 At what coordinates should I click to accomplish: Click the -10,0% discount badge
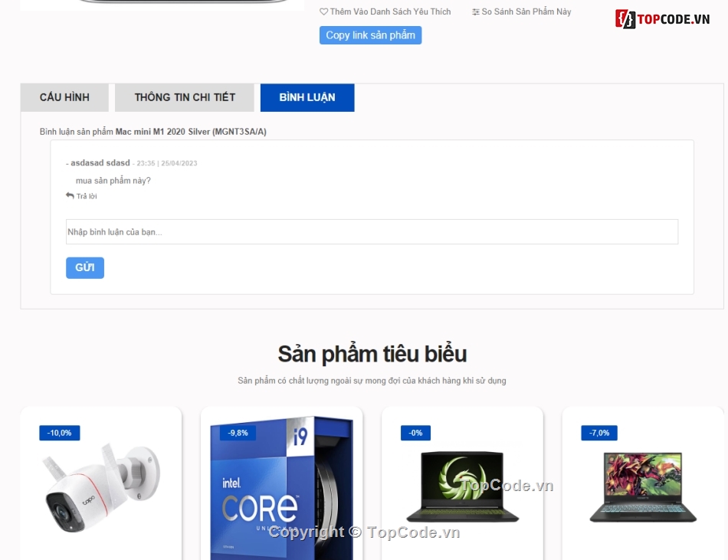click(x=60, y=433)
